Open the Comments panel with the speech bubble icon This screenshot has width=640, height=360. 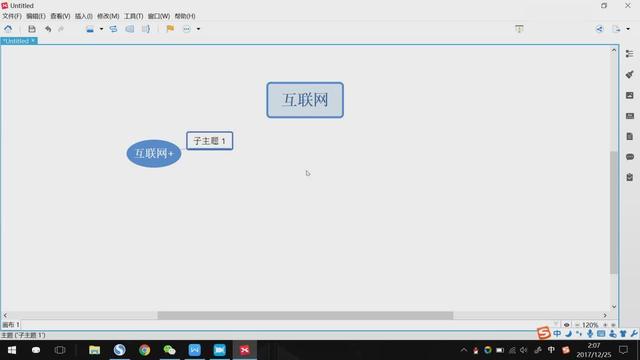pos(630,157)
